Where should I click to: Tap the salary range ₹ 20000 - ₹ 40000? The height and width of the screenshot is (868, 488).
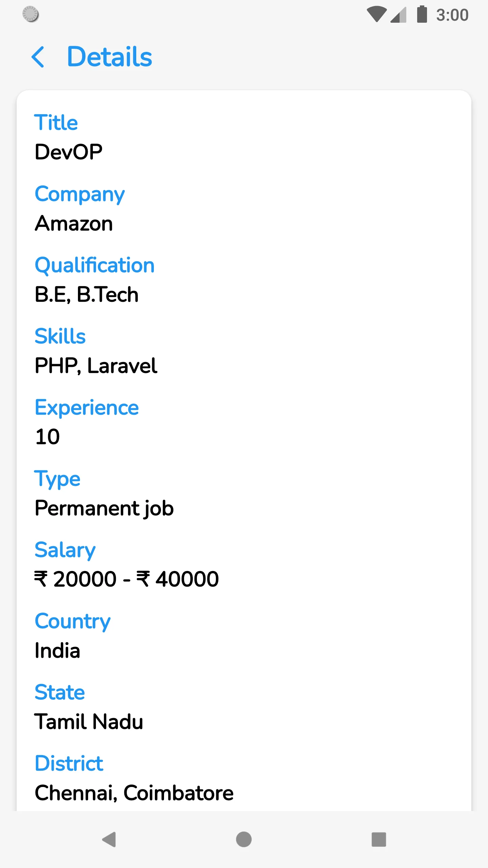(126, 579)
